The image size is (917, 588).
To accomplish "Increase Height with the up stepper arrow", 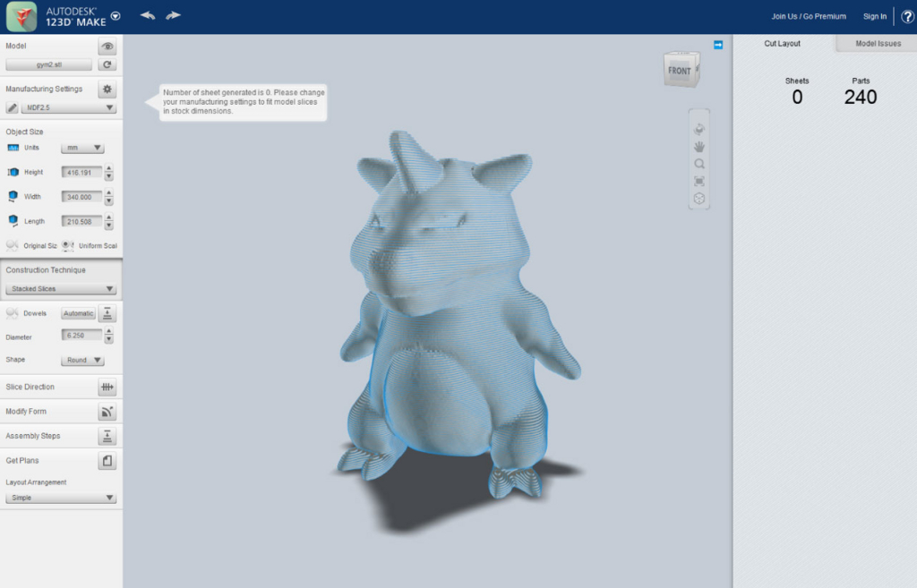I will click(x=108, y=169).
